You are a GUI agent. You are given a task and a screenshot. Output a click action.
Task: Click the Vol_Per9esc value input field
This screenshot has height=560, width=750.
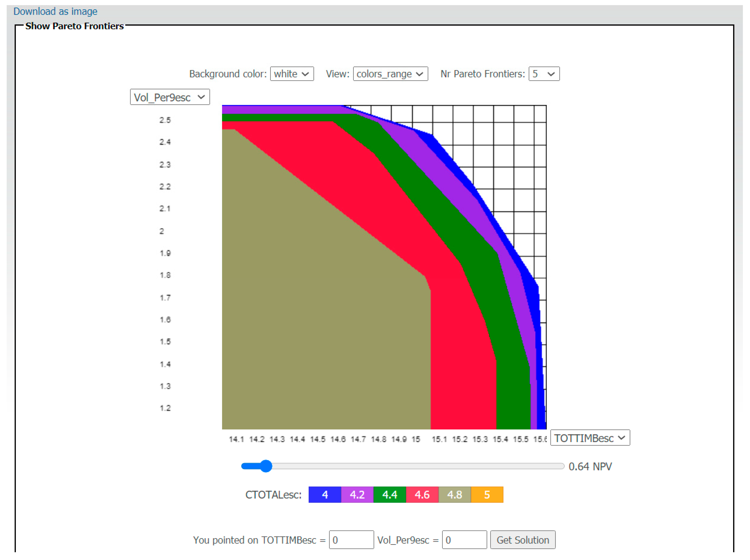tap(464, 540)
